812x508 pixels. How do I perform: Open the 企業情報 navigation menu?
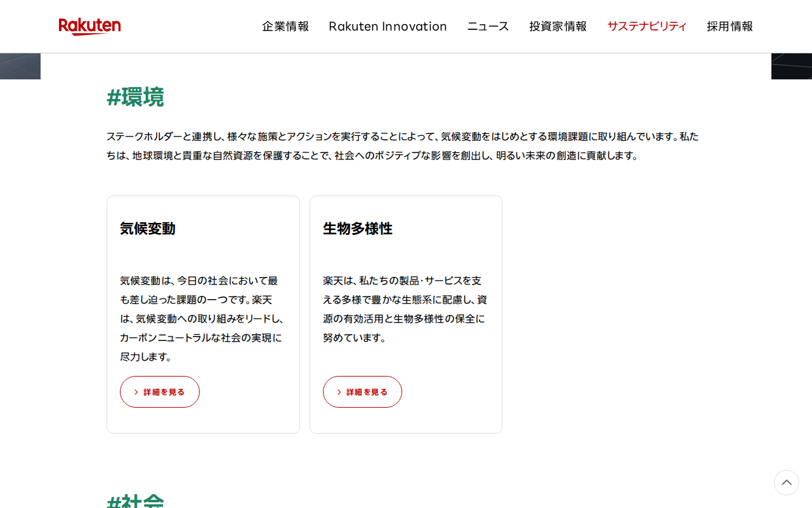point(285,26)
